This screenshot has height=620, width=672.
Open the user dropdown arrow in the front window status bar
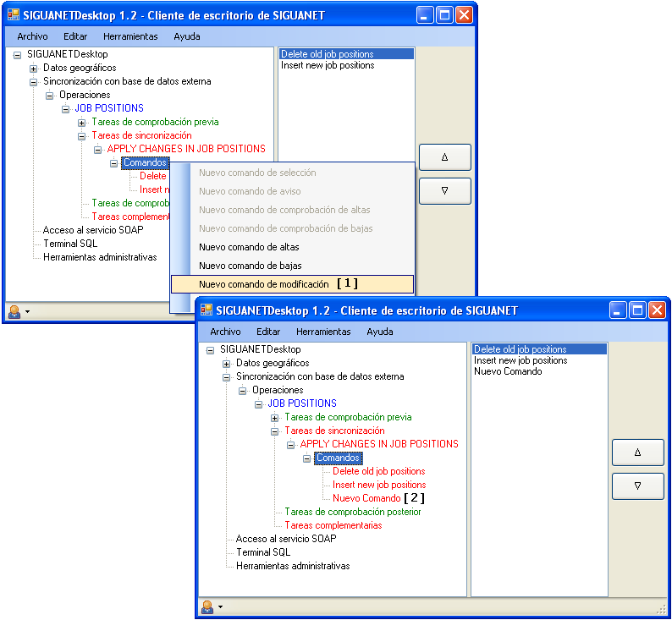pos(221,606)
